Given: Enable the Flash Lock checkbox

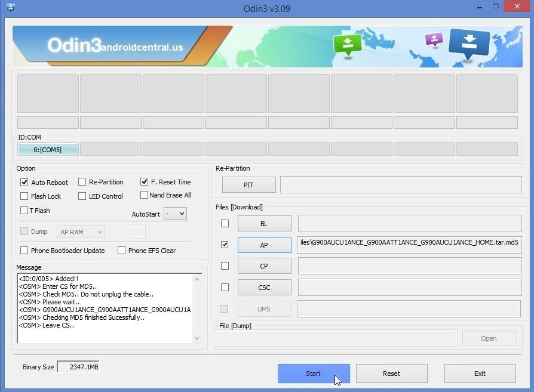Looking at the screenshot, I should click(24, 196).
